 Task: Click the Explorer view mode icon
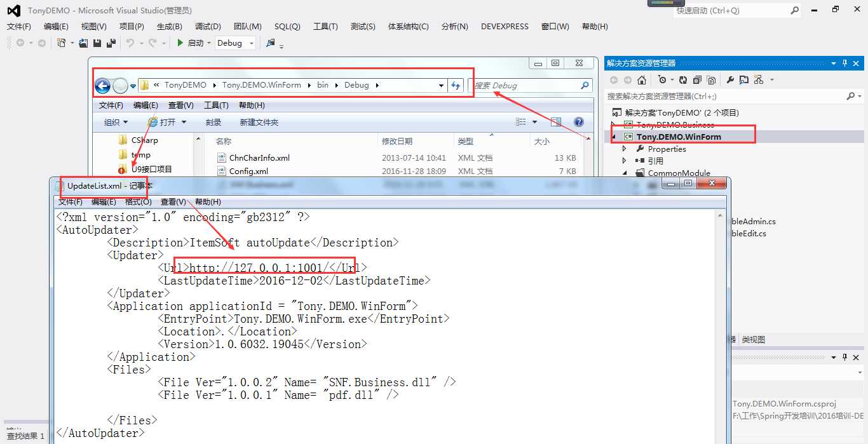tap(520, 122)
